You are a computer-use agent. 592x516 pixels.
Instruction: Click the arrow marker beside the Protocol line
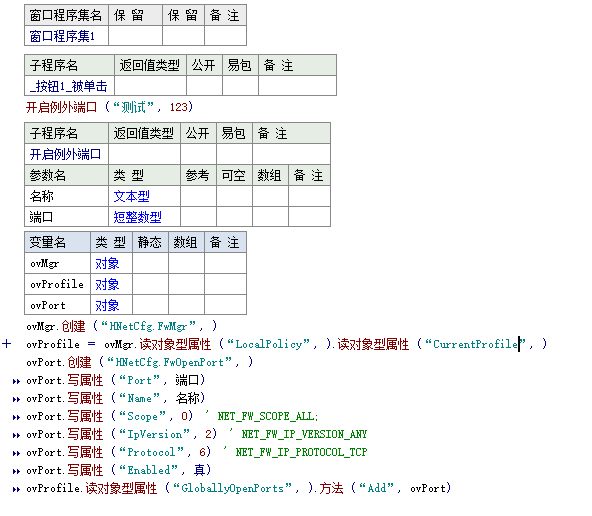tap(16, 453)
